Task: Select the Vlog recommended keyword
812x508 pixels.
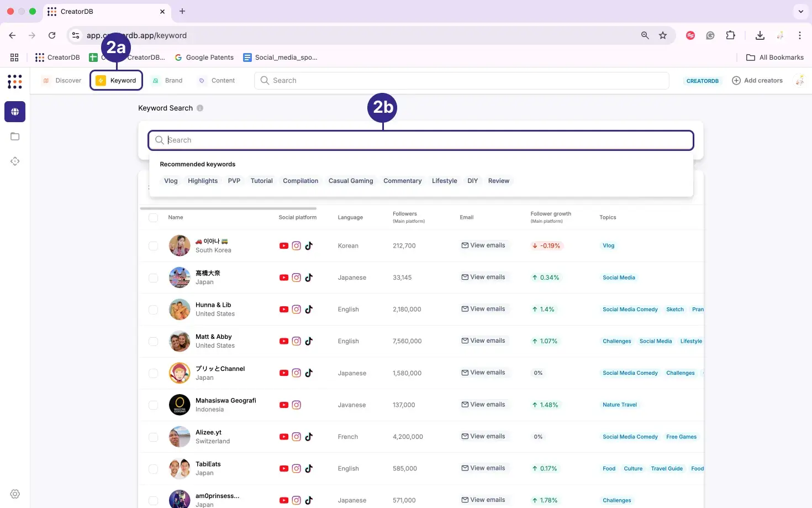Action: click(171, 181)
